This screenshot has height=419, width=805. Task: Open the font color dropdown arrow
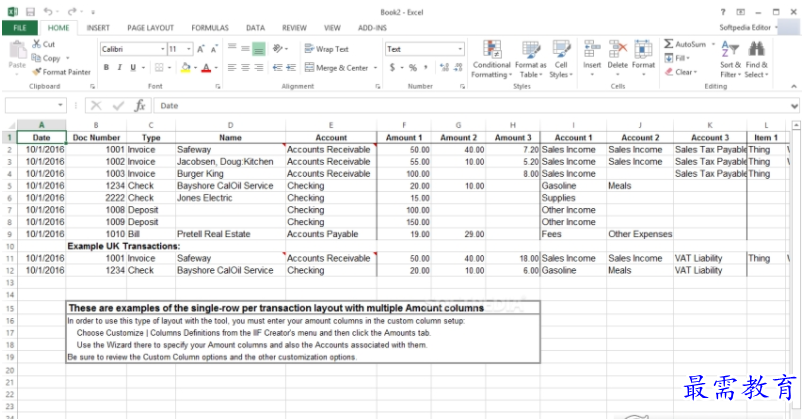pos(216,68)
